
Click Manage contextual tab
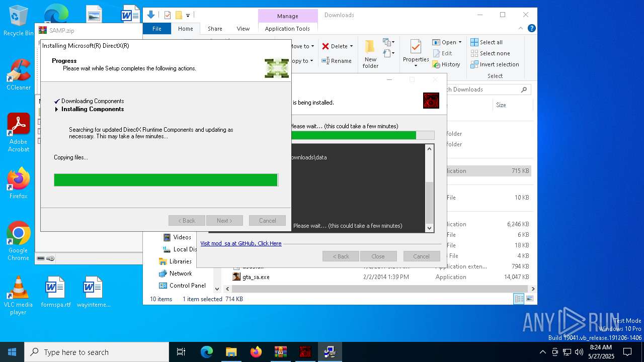point(287,16)
